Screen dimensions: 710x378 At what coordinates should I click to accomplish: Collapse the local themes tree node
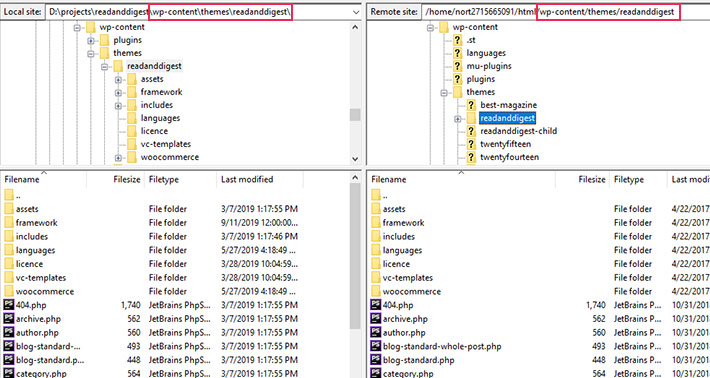coord(91,53)
